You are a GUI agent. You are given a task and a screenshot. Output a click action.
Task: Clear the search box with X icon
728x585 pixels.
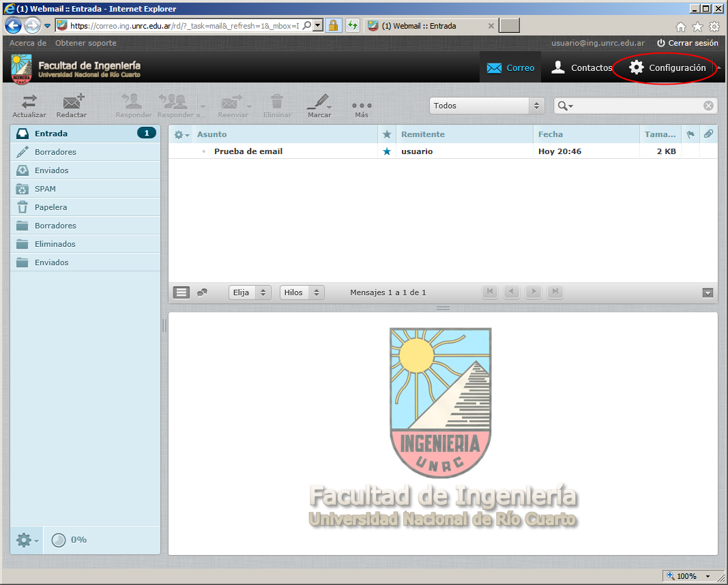[x=708, y=106]
